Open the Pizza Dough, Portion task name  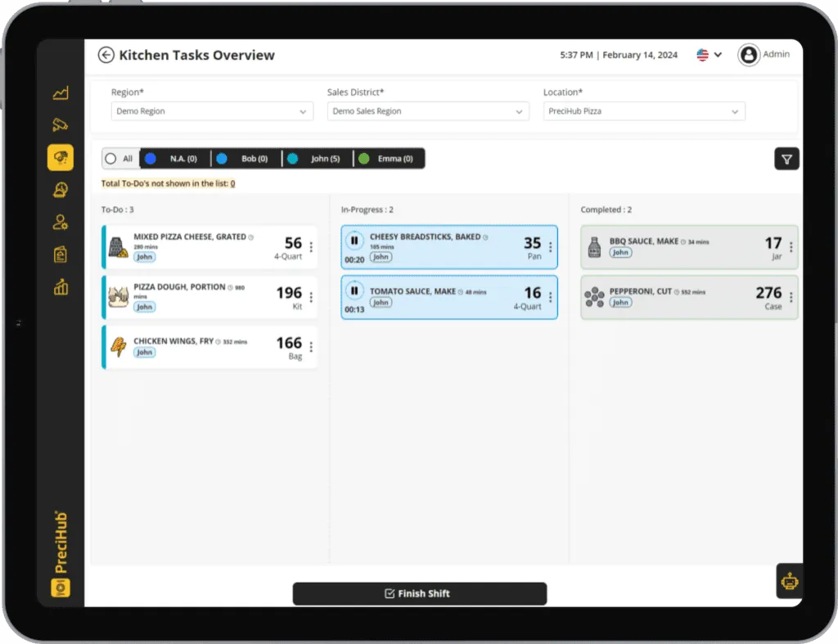point(179,287)
